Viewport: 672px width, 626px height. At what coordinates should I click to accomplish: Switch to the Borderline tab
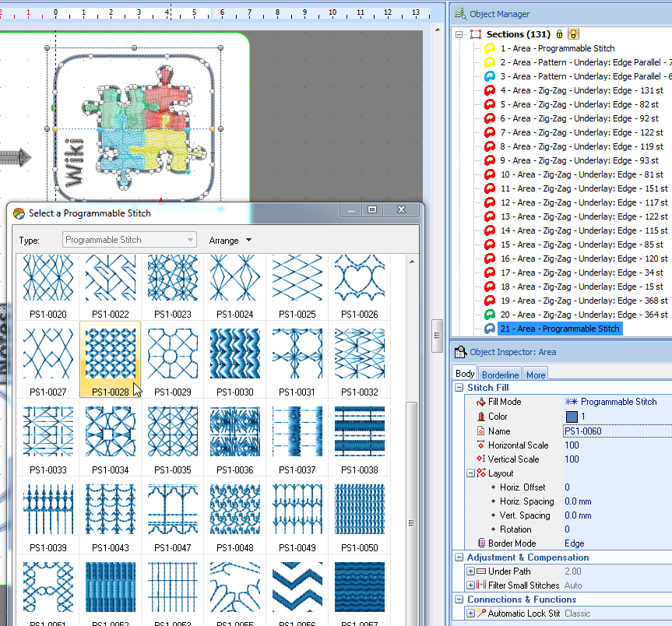click(x=500, y=375)
